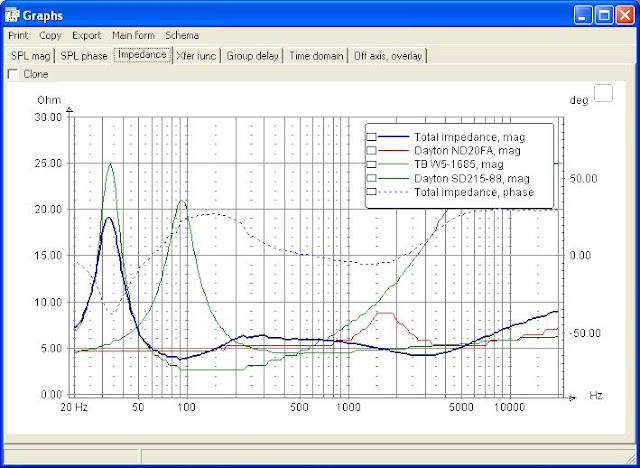Click the Main form menu item

pyautogui.click(x=133, y=35)
